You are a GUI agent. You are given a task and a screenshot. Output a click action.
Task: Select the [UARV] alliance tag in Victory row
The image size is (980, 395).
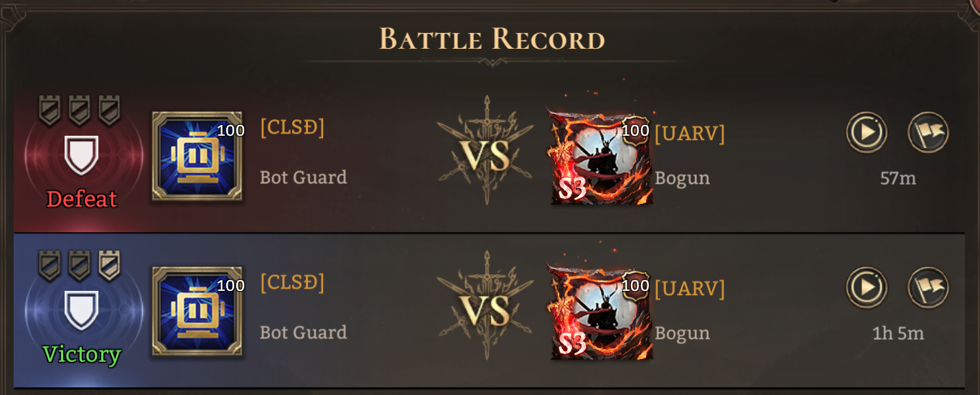689,289
